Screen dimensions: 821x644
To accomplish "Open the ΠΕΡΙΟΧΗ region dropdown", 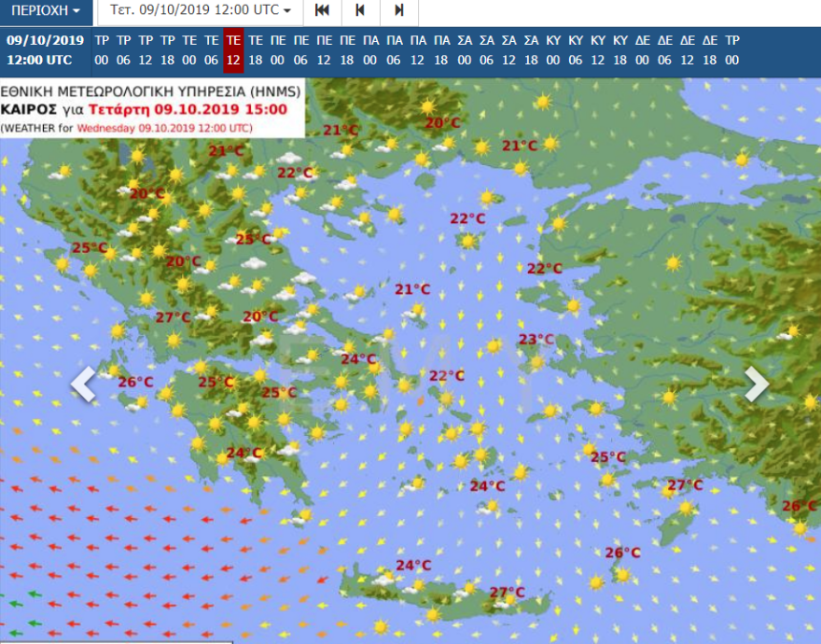I will 45,13.
